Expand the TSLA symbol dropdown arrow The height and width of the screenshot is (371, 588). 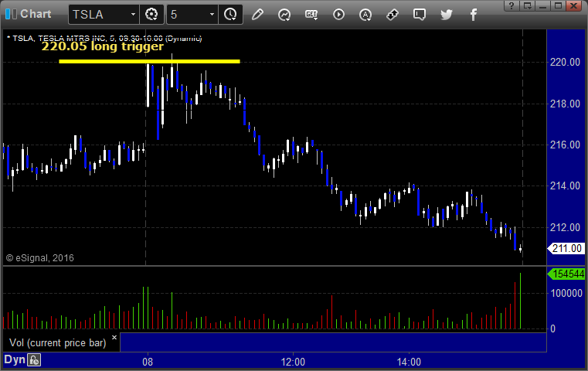(x=133, y=14)
